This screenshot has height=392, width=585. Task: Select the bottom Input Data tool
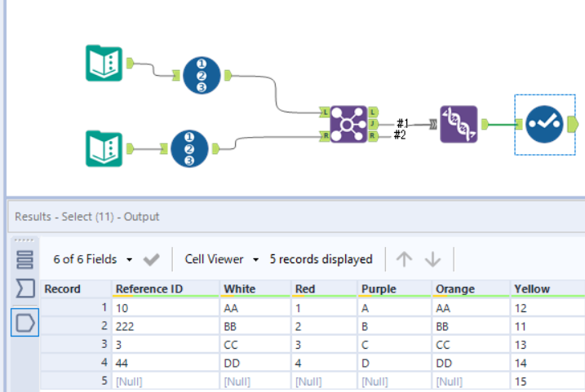104,148
